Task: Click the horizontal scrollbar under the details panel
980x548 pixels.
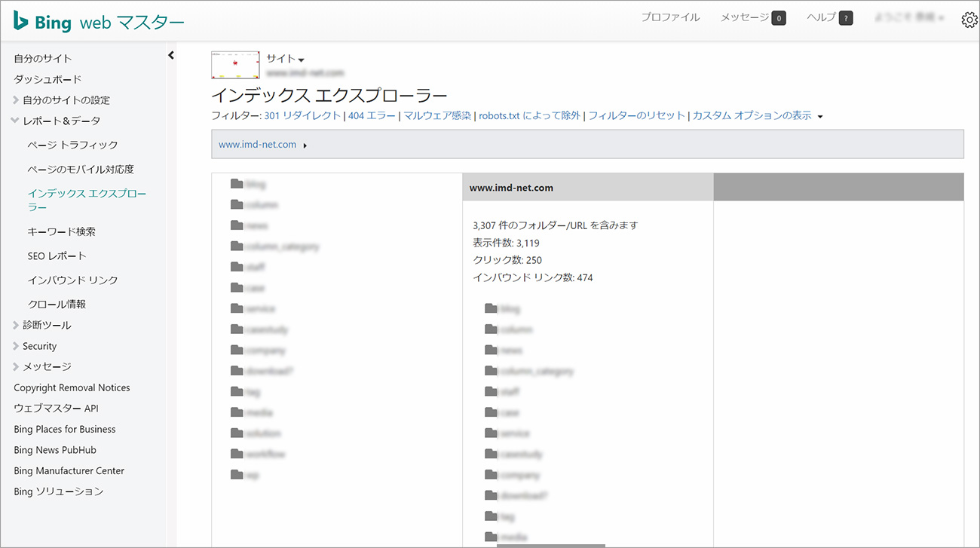Action: click(x=550, y=546)
